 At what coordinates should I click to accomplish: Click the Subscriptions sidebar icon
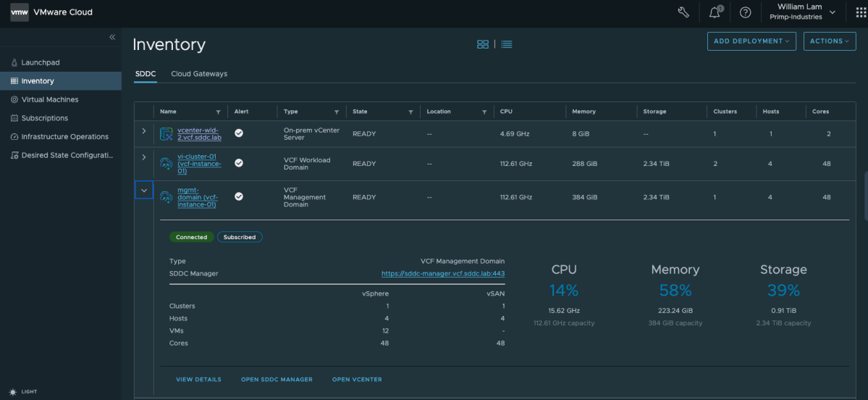[x=14, y=118]
